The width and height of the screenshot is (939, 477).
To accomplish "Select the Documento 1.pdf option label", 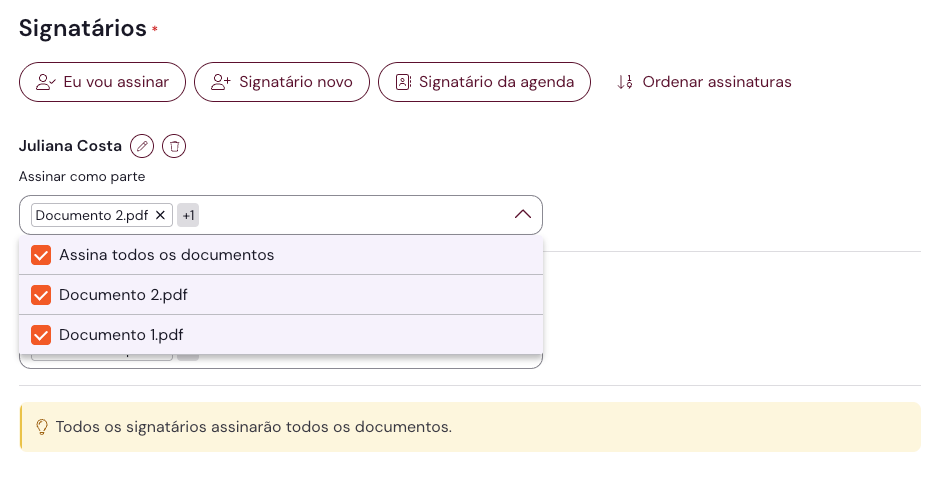I will coord(121,335).
